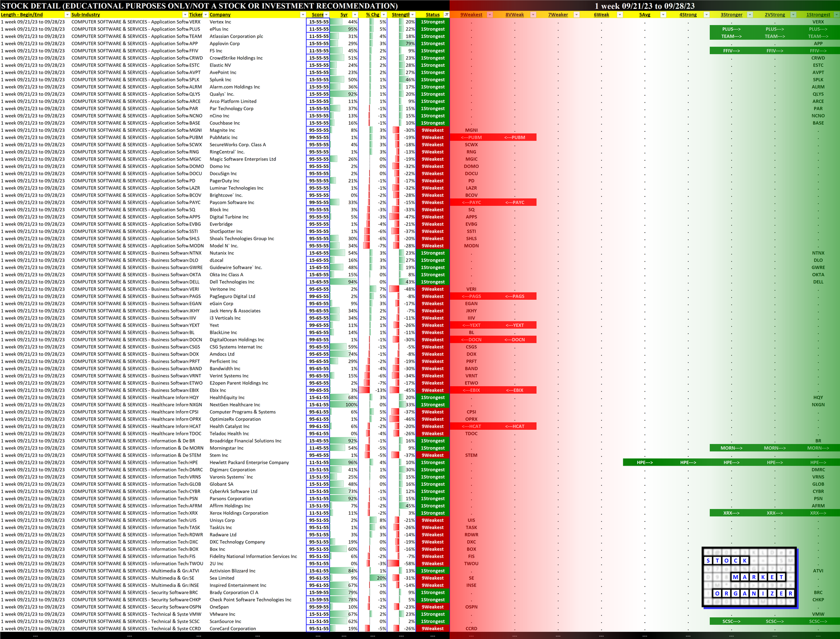
Task: Expand the 5Avg column filter arrow
Action: click(663, 15)
